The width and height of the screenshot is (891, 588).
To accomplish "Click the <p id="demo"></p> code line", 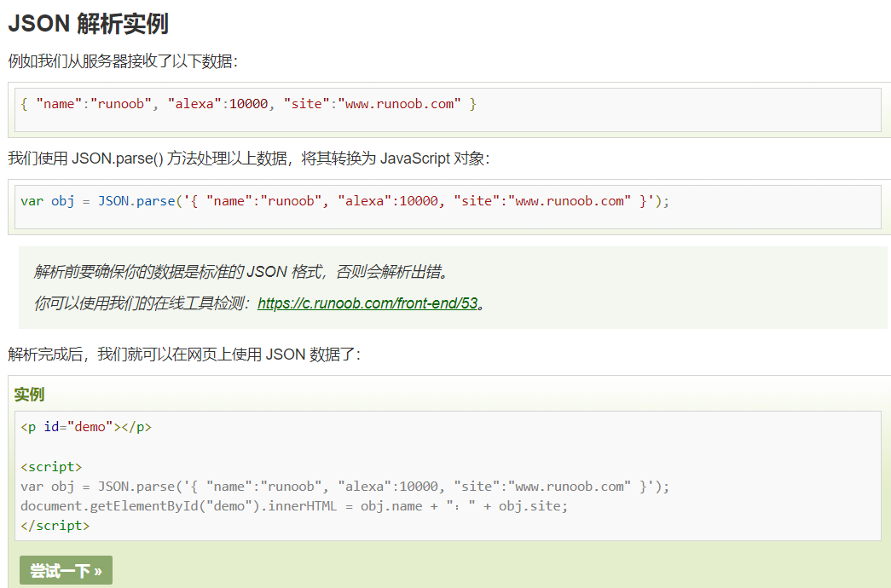I will click(86, 427).
